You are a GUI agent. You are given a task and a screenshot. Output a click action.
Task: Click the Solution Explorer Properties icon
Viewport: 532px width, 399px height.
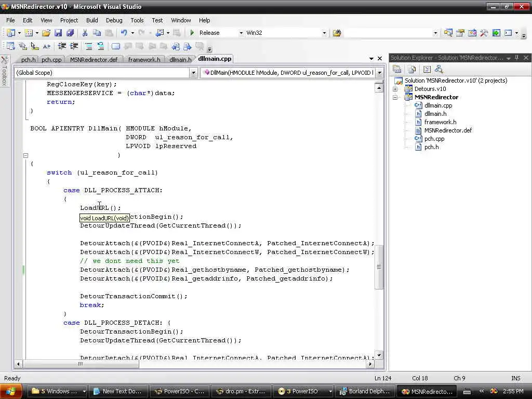point(397,70)
